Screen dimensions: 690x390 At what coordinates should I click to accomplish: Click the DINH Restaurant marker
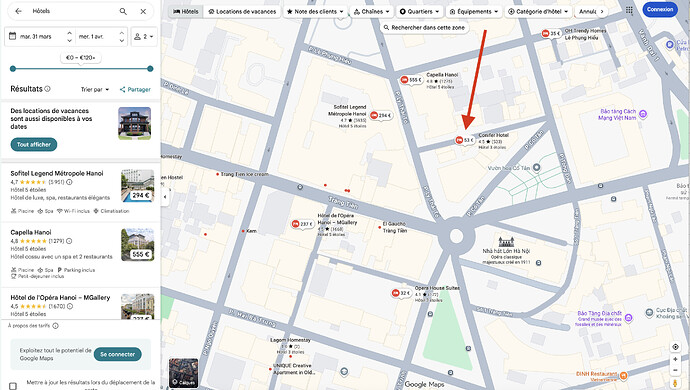tap(623, 375)
